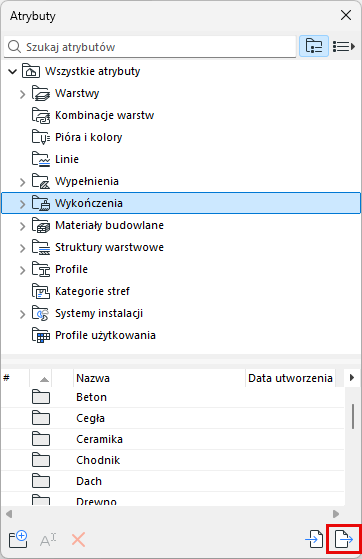Expand the Warstwy folder

[x=22, y=94]
